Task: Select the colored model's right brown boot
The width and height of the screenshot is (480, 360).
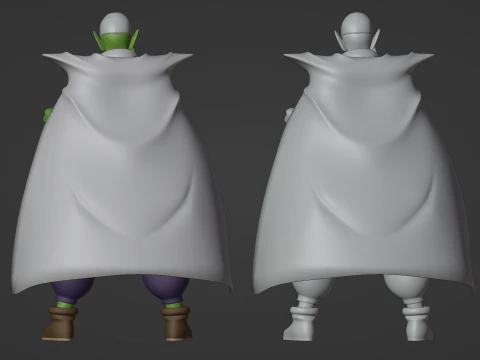Action: [177, 324]
